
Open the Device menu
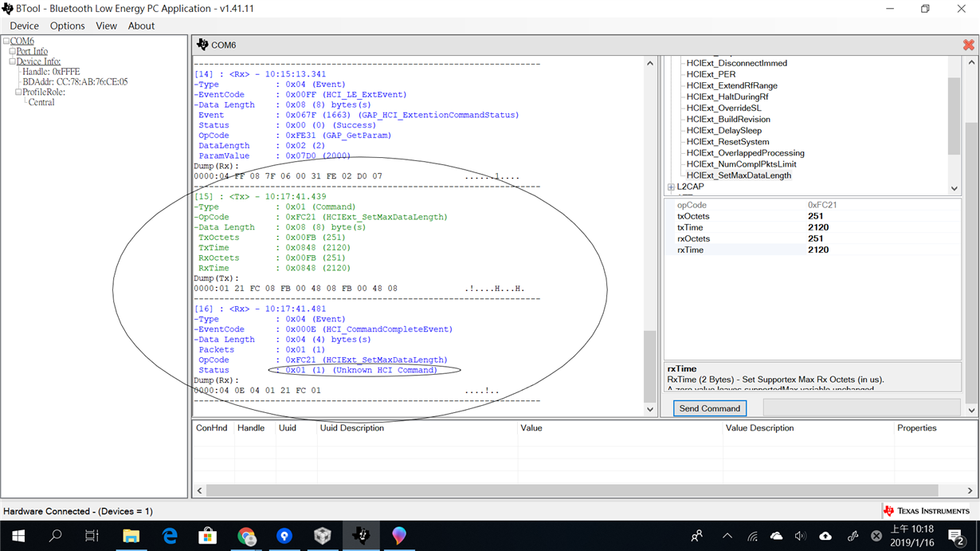coord(24,26)
